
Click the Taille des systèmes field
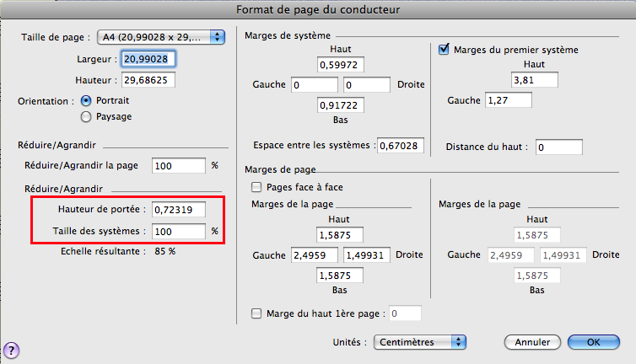point(178,231)
